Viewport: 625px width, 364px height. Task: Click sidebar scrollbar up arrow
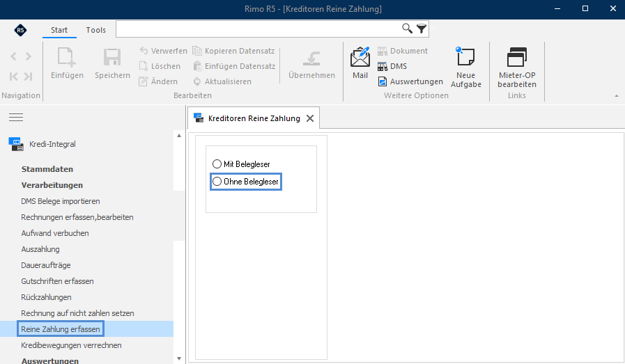coord(179,136)
